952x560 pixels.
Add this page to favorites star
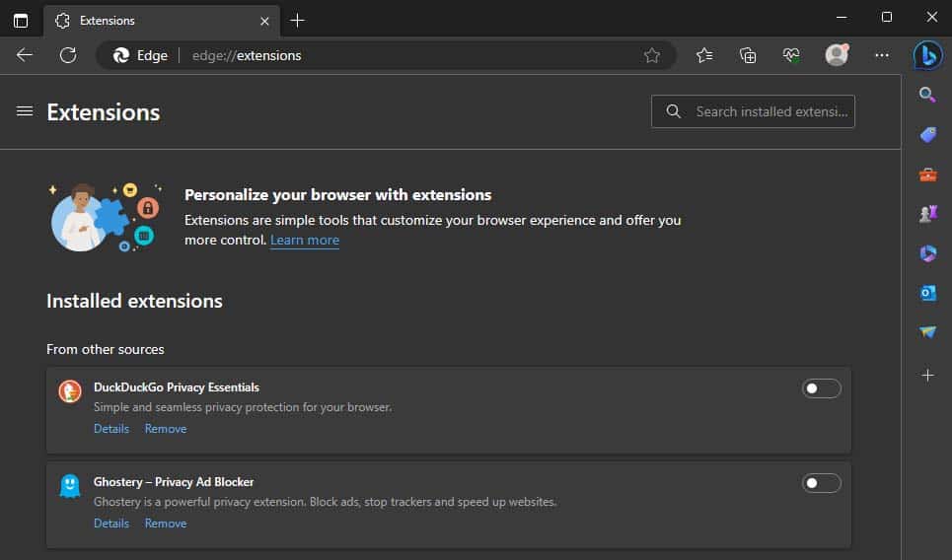coord(652,55)
